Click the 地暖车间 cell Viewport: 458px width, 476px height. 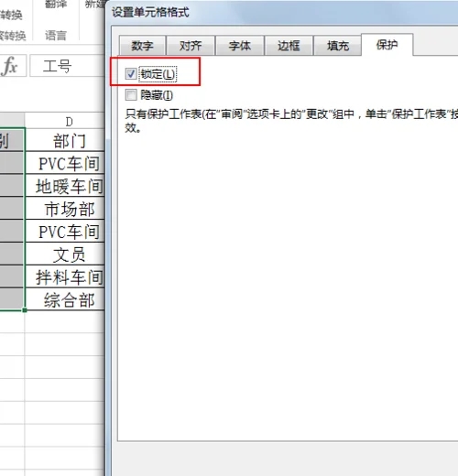(65, 186)
